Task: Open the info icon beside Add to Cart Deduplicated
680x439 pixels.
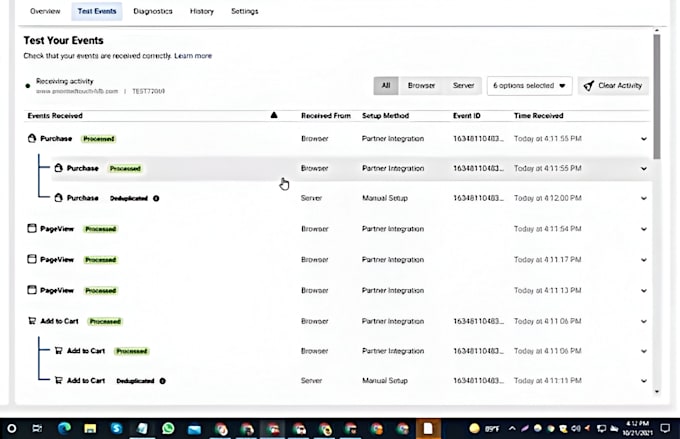Action: [x=163, y=381]
